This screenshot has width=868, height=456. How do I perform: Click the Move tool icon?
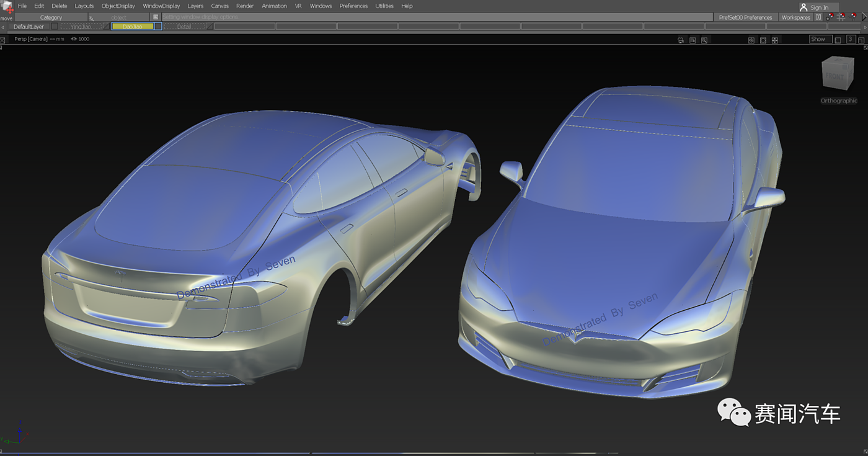7,9
